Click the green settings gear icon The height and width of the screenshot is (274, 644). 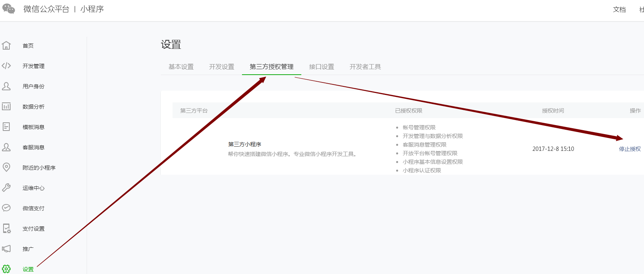tap(6, 269)
